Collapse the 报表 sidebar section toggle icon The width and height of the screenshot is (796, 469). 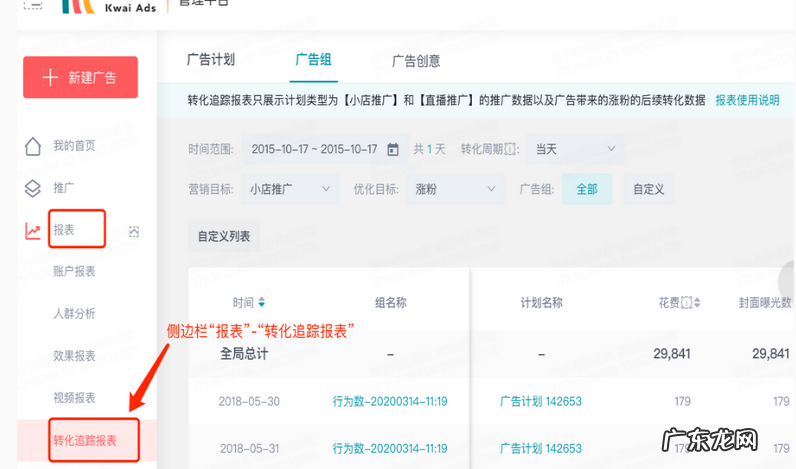tap(134, 231)
